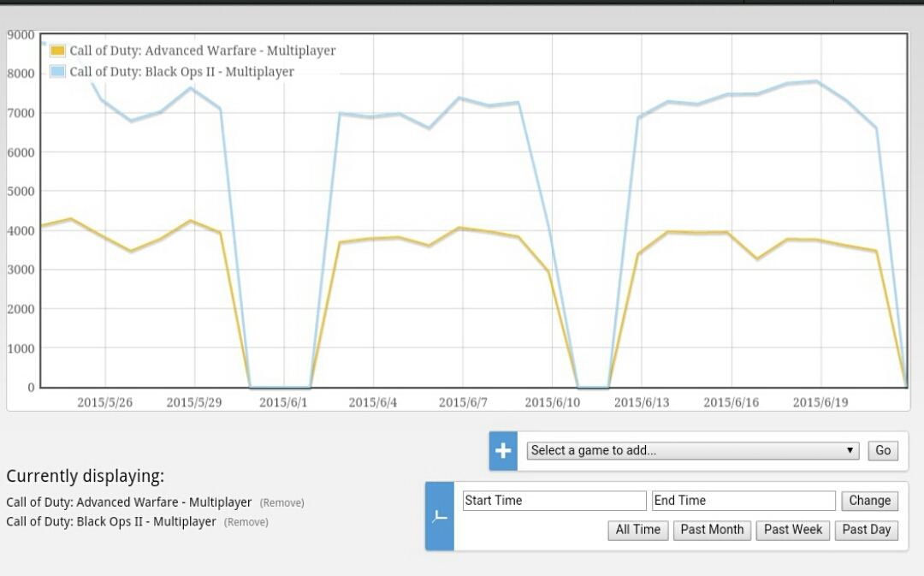This screenshot has height=576, width=924.
Task: Click the yellow Advanced Warfare legend swatch
Action: coord(57,51)
